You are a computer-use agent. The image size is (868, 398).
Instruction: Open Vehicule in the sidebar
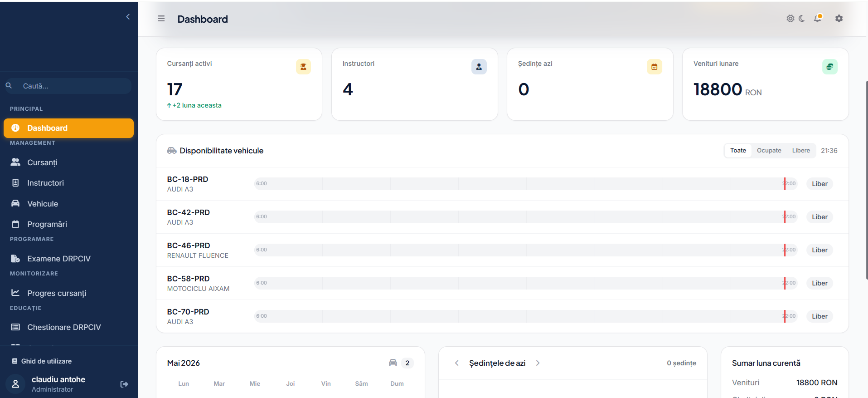pyautogui.click(x=68, y=204)
